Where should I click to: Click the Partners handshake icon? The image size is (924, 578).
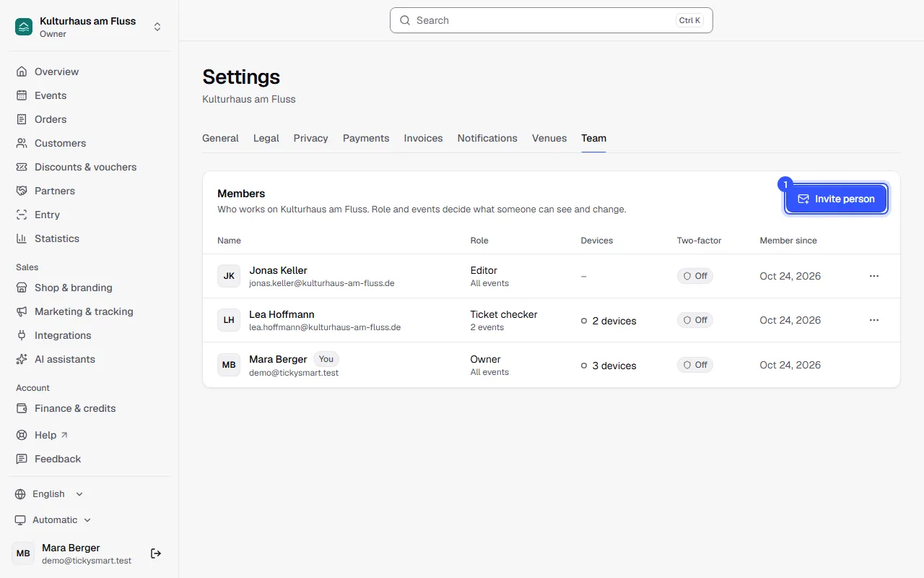coord(22,191)
